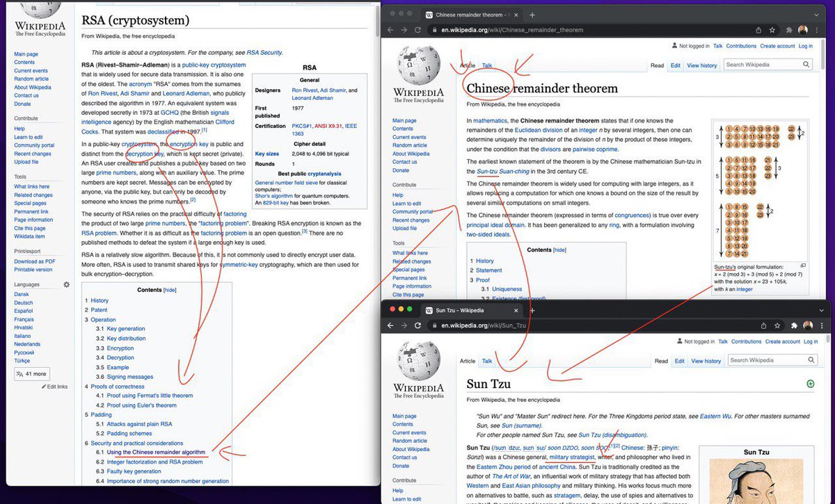The image size is (835, 504).
Task: Open new tab in Chinese remainder theorem window
Action: 532,15
